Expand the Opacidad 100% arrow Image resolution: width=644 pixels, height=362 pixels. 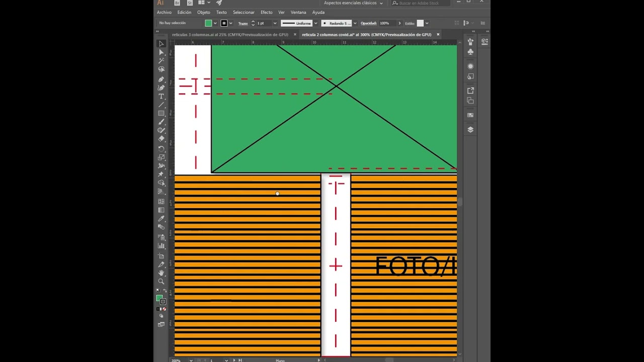(x=399, y=23)
